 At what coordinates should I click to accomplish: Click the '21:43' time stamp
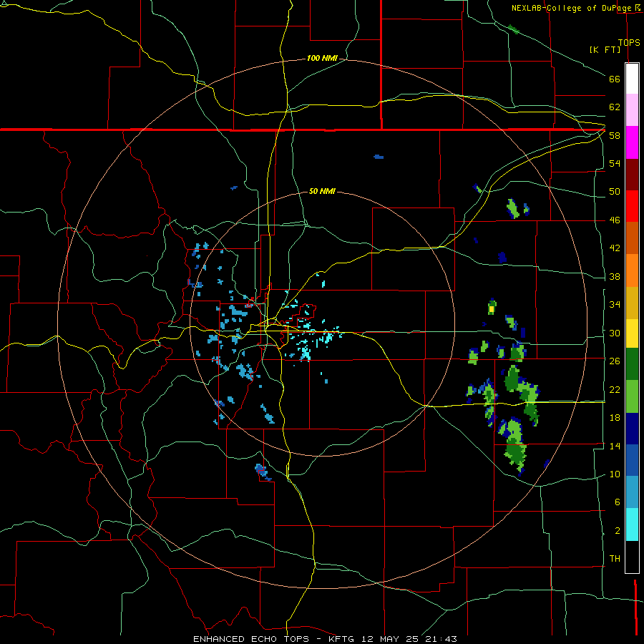(441, 639)
